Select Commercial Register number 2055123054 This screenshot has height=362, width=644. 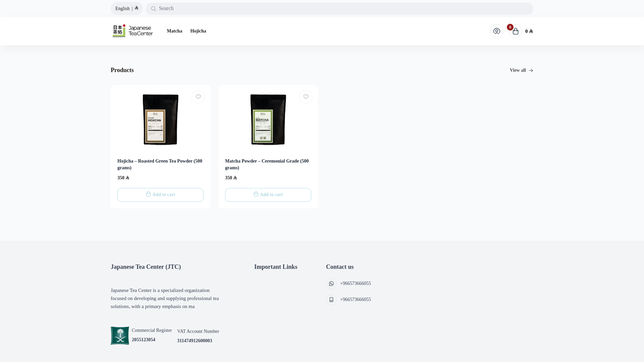point(144,340)
